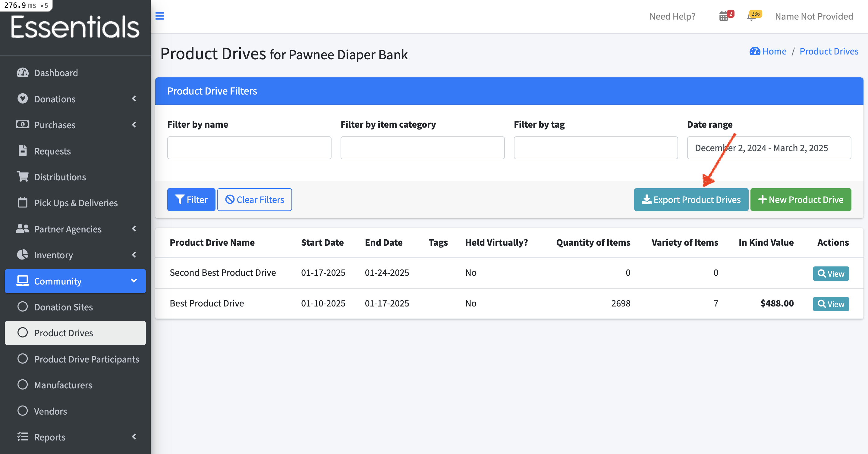868x454 pixels.
Task: Open the Filter by item category dropdown
Action: [423, 148]
